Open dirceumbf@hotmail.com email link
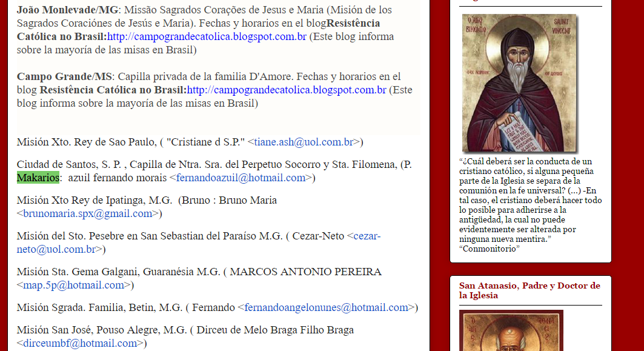The width and height of the screenshot is (644, 351). coord(80,344)
